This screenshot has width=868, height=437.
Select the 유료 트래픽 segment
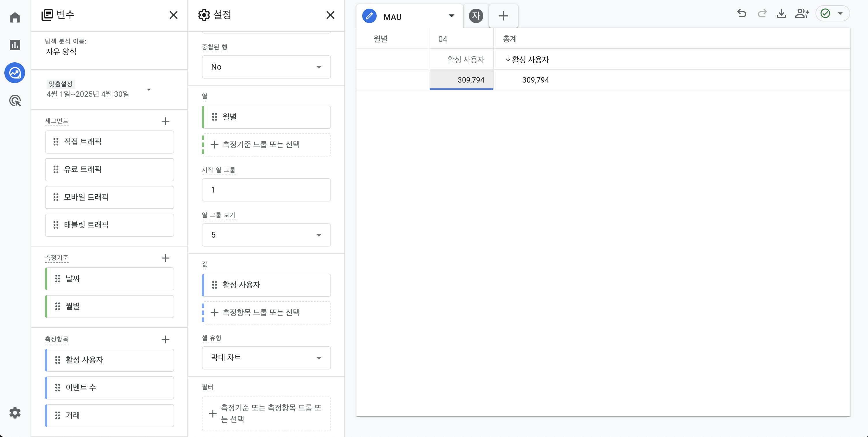click(x=110, y=170)
